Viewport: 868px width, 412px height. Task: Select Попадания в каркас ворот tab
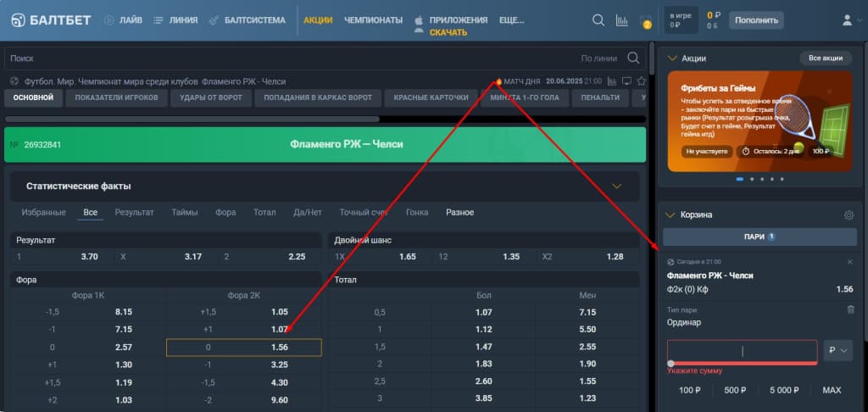click(x=318, y=98)
